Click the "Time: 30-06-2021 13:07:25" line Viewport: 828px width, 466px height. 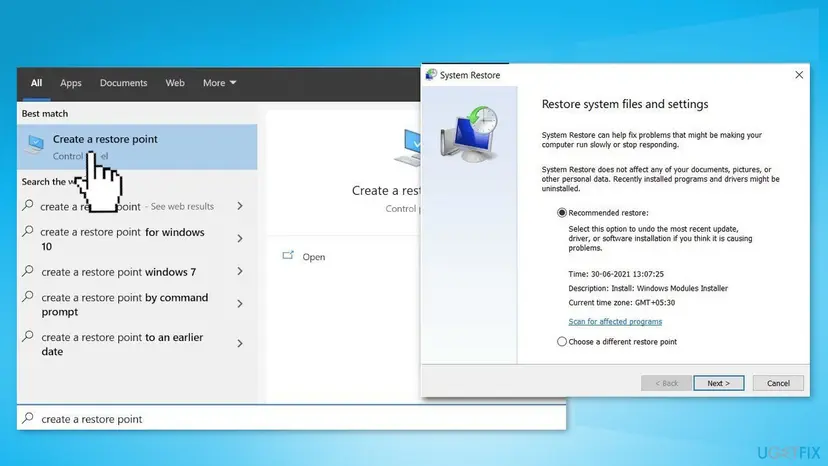[x=616, y=274]
